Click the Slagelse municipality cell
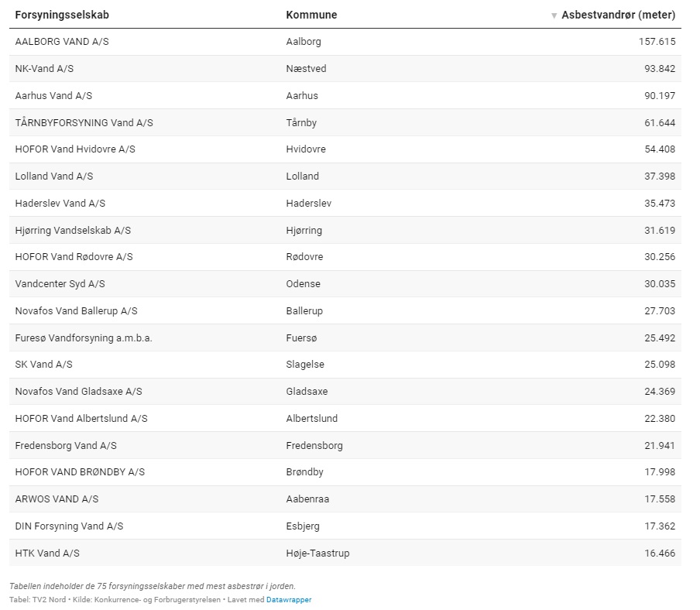Viewport: 700px width, 610px height. click(305, 365)
